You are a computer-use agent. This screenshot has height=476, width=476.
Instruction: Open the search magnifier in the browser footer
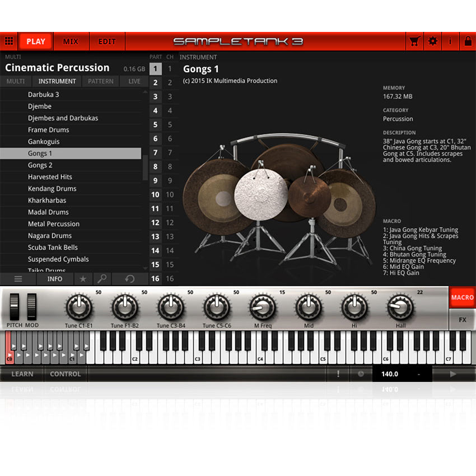coord(102,278)
